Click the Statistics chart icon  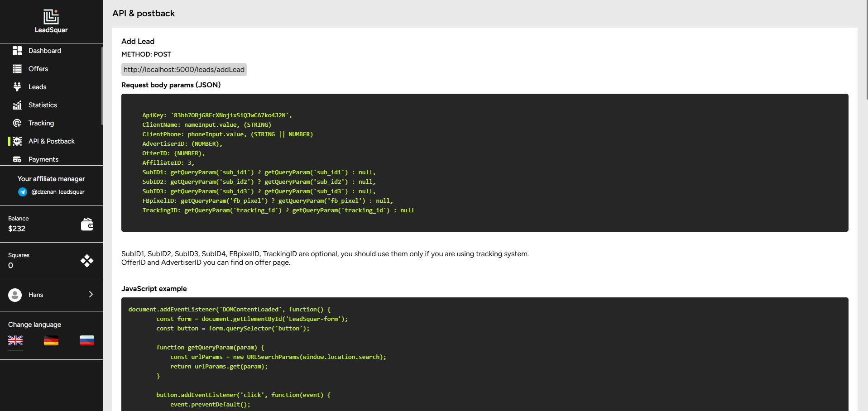(x=17, y=105)
